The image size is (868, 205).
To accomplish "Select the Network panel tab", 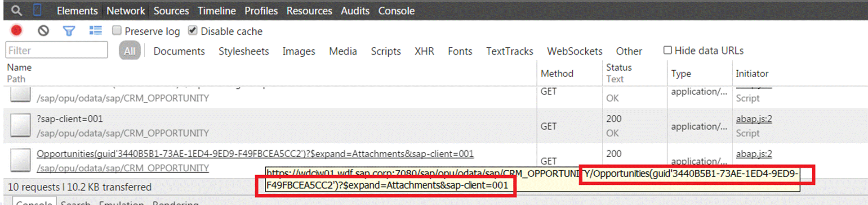I will (x=125, y=10).
